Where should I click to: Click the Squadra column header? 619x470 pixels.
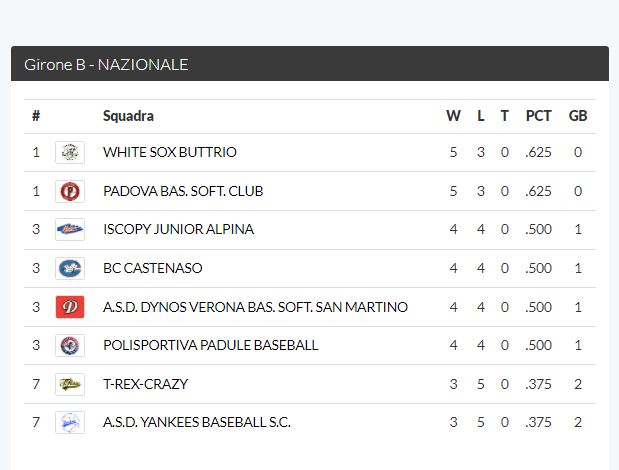128,116
